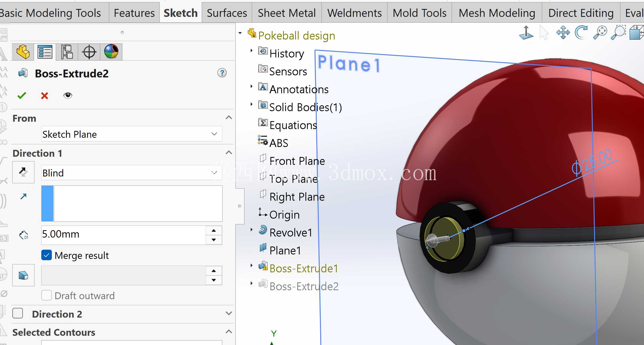This screenshot has height=345, width=644.
Task: Expand the Boss-Extrude1 feature node
Action: tap(251, 265)
